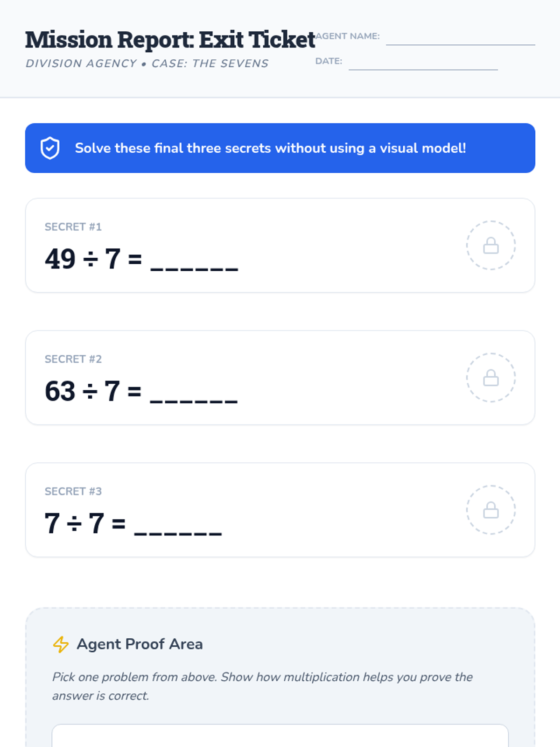
Task: Click the Pick one problem instruction text
Action: coord(262,686)
